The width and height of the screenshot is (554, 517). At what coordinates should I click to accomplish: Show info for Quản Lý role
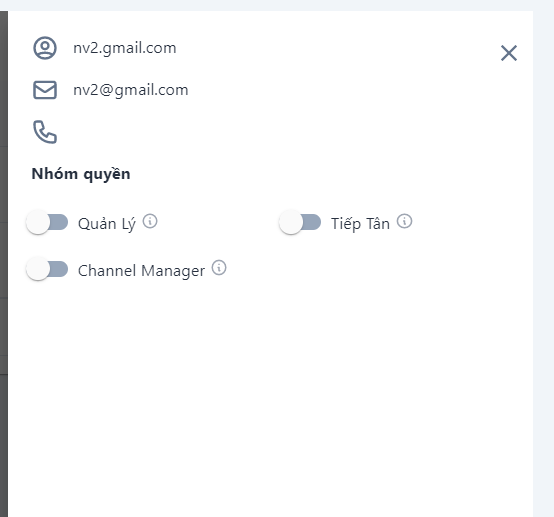point(150,221)
